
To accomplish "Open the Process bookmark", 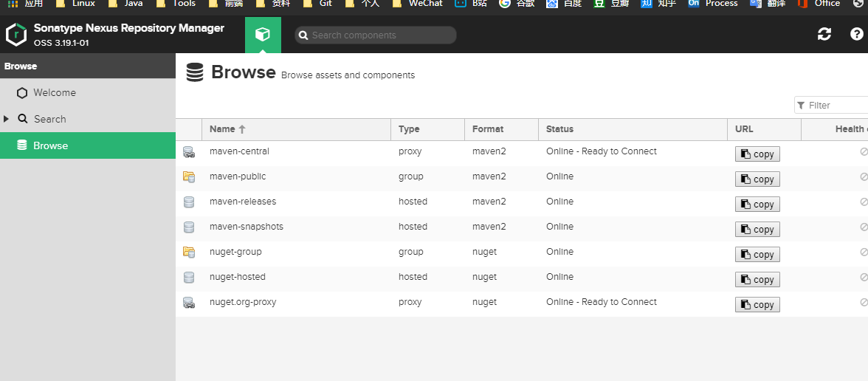I will tap(713, 4).
